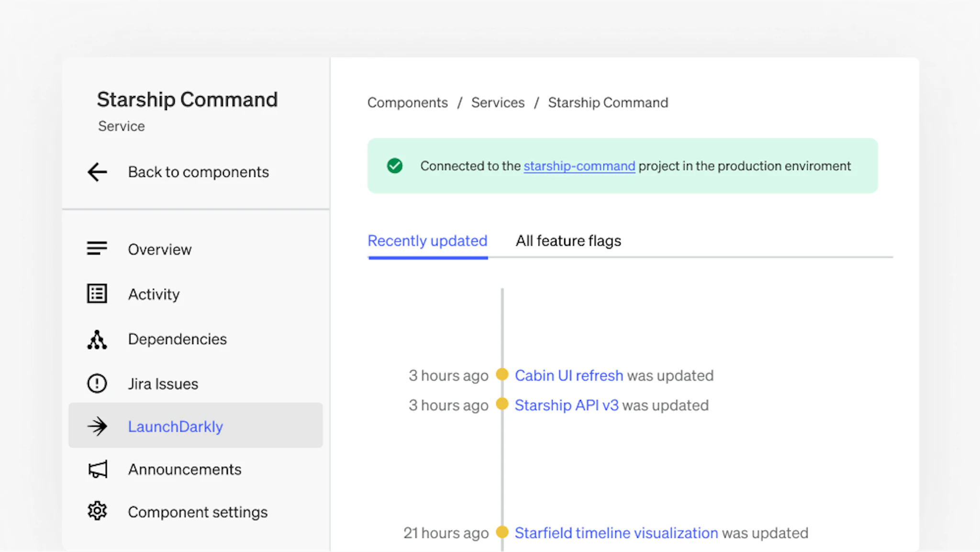The image size is (980, 552).
Task: Click the Component settings gear icon
Action: pos(97,511)
